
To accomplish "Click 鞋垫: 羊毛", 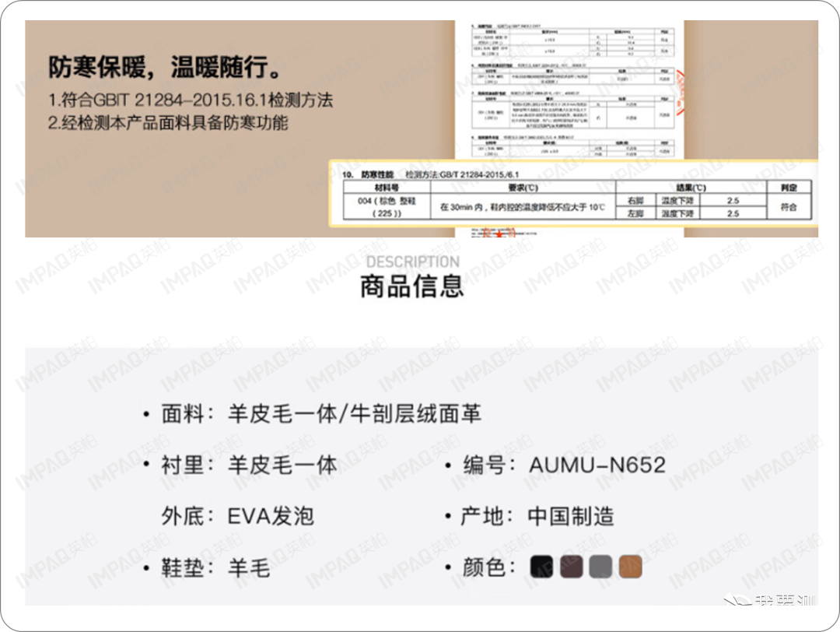I will (x=216, y=567).
